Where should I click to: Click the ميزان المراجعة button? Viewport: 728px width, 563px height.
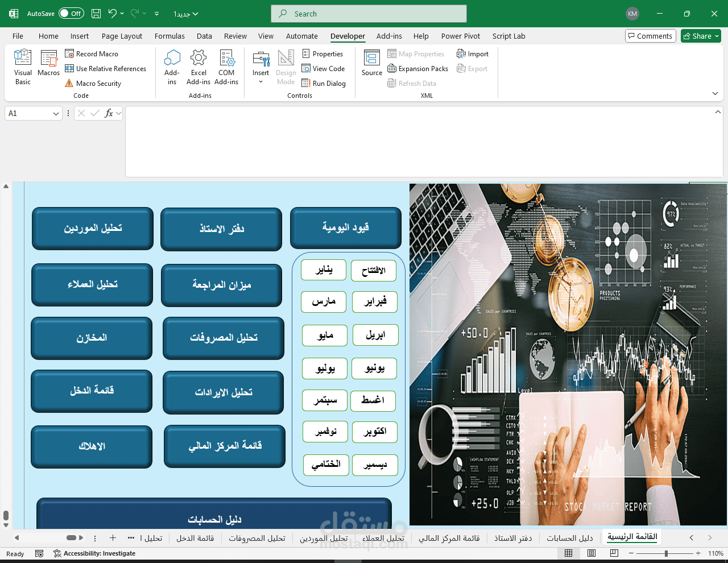tap(221, 285)
